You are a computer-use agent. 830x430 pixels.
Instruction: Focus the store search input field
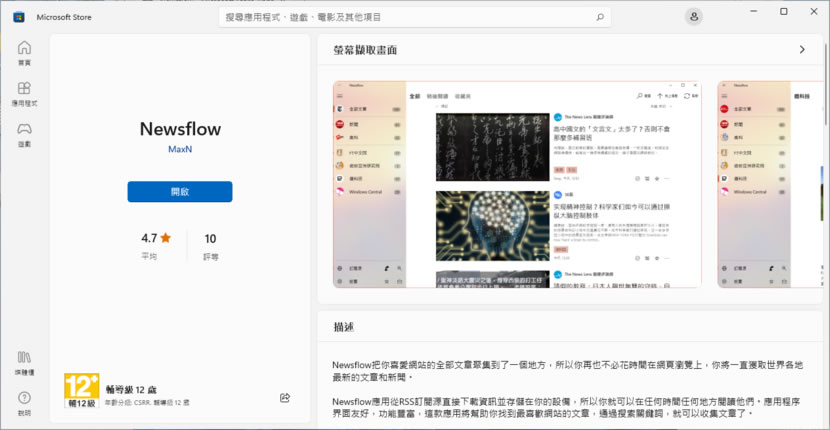pos(414,17)
